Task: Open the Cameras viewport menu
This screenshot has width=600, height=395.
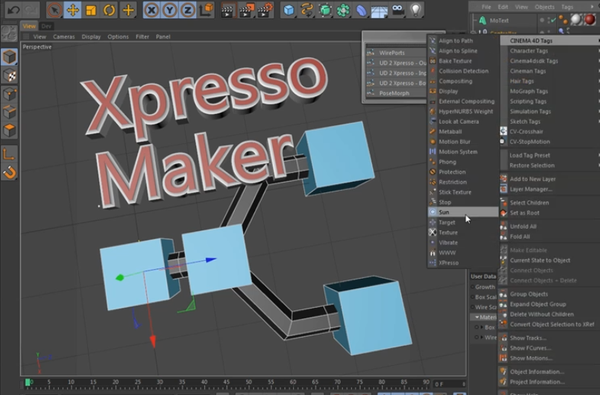Action: coord(64,37)
